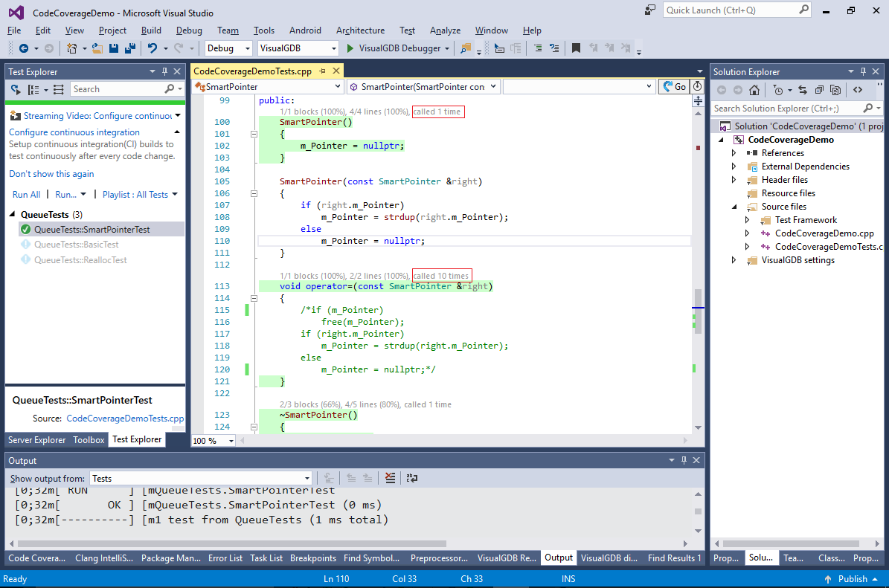The height and width of the screenshot is (588, 889).
Task: Switch to the Breakpoints tab
Action: (313, 558)
